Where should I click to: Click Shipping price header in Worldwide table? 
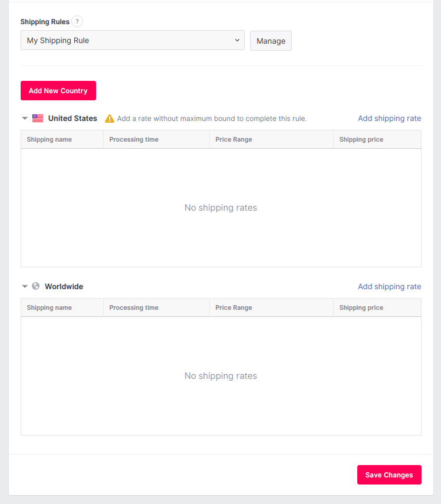point(361,307)
